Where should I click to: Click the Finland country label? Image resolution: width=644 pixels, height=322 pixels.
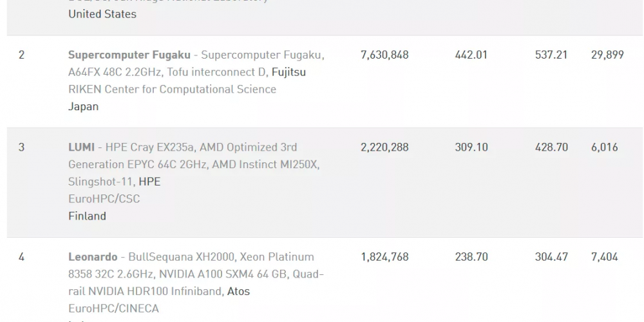click(x=87, y=216)
